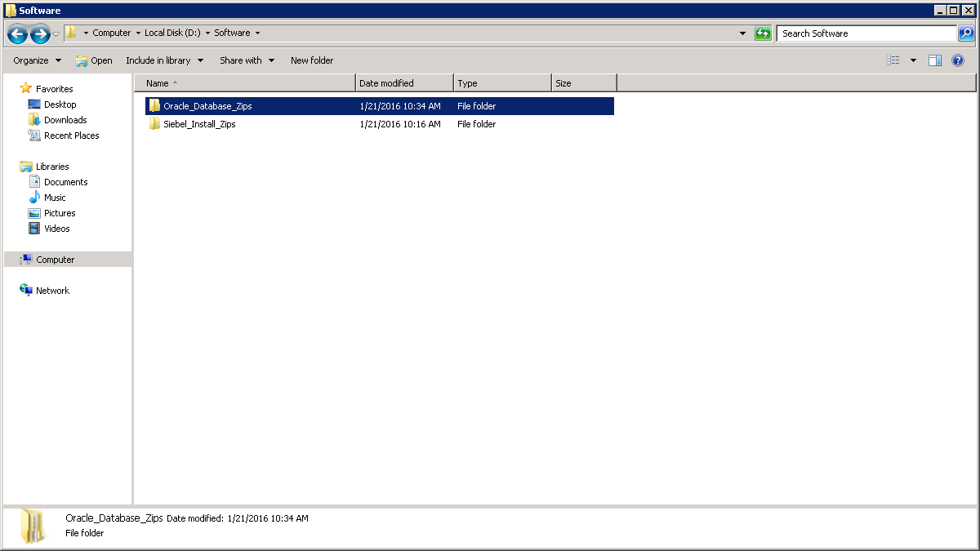Toggle the preview pane button
Viewport: 980px width, 551px height.
[x=935, y=60]
